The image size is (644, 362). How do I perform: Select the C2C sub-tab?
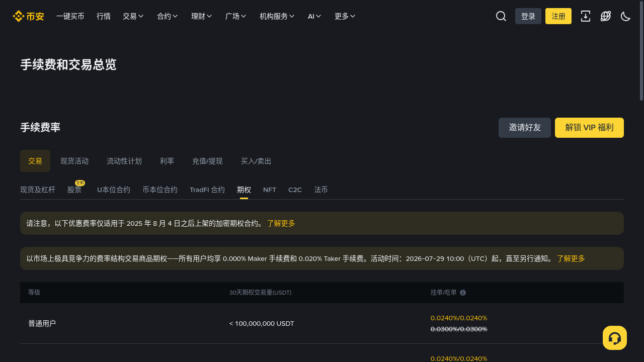[295, 190]
